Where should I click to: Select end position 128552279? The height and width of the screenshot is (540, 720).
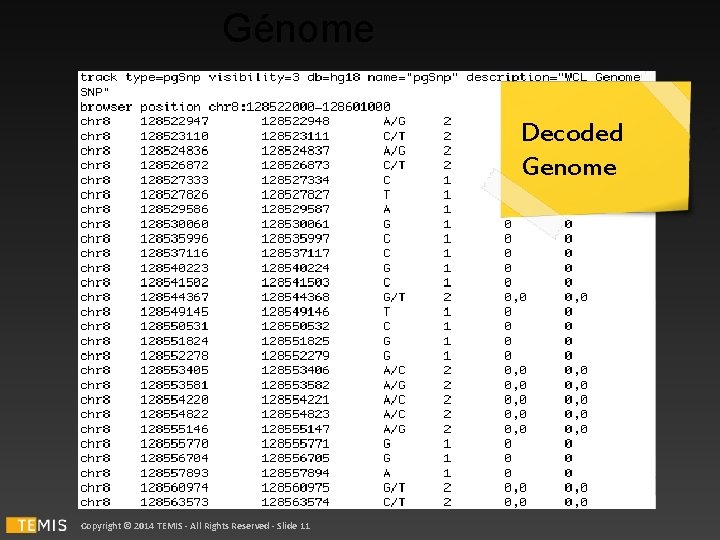click(x=295, y=356)
